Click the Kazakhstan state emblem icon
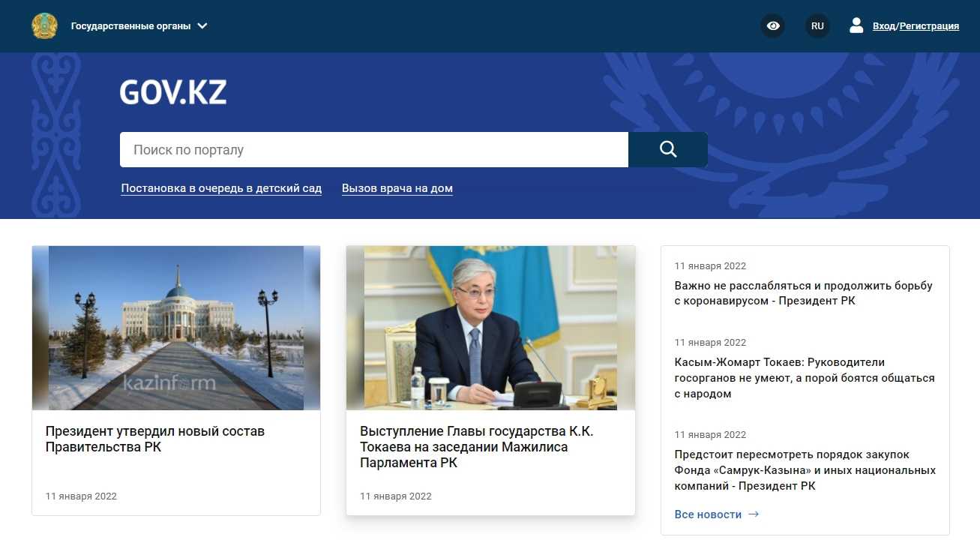This screenshot has width=980, height=552. [x=44, y=26]
